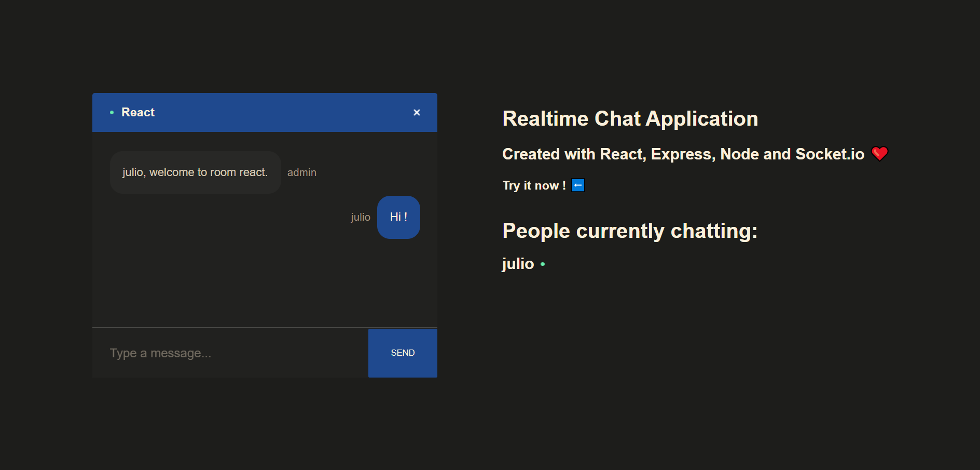The width and height of the screenshot is (980, 470).
Task: Click the green online dot beside React
Action: [112, 112]
